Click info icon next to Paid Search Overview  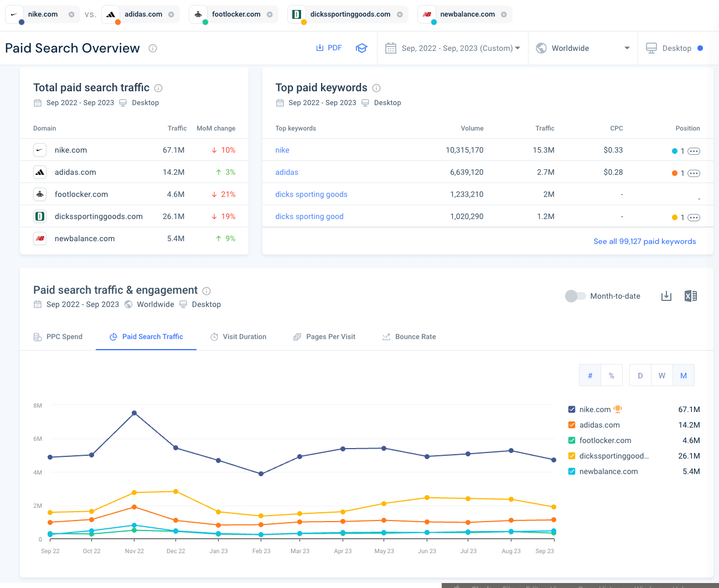[153, 49]
